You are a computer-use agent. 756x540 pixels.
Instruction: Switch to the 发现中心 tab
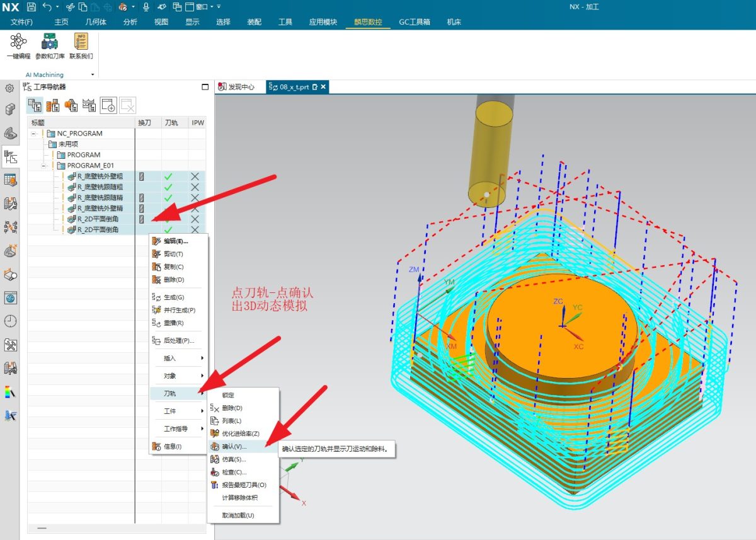237,87
